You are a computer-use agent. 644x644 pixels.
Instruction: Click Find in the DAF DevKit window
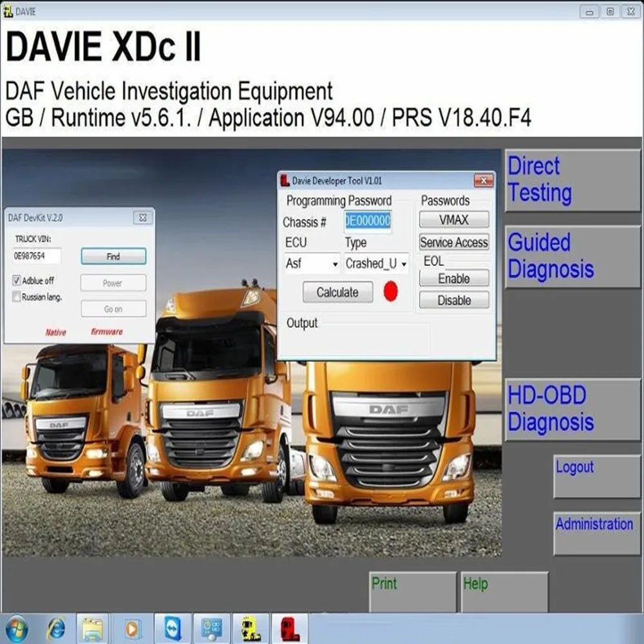pyautogui.click(x=113, y=256)
